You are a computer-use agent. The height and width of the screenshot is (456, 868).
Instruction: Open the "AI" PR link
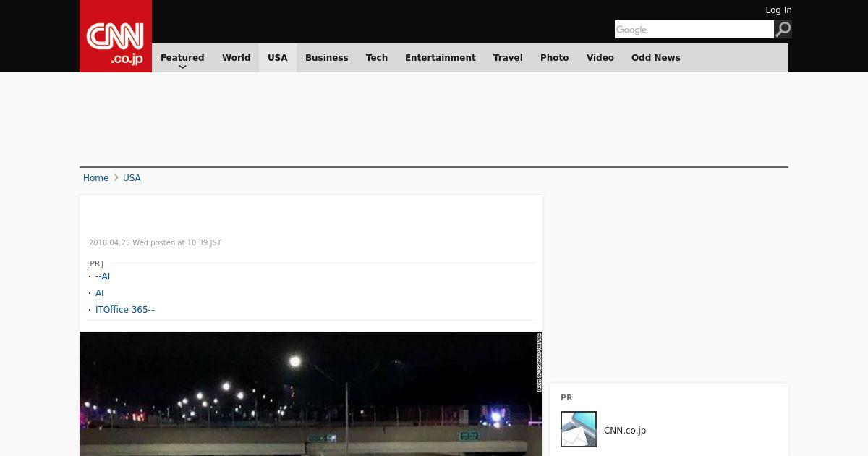tap(100, 293)
